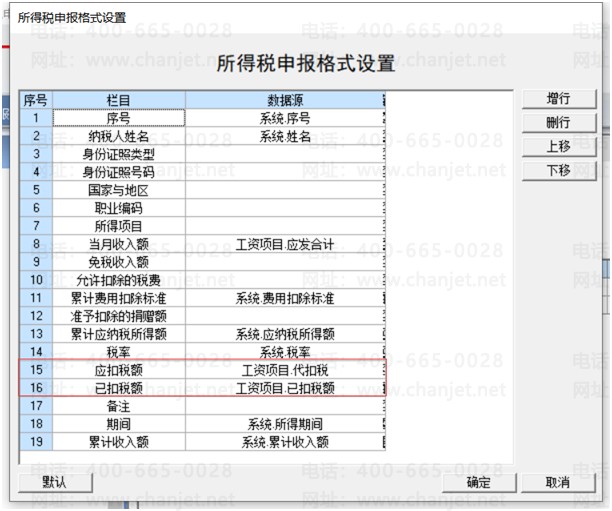Screen dimensions: 612x511
Task: Move row down with 下移 button
Action: [x=559, y=171]
